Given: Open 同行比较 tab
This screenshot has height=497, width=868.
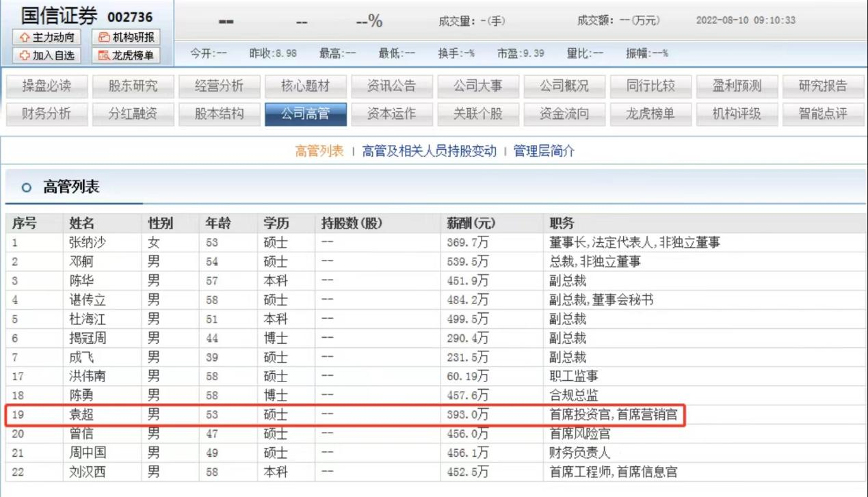Looking at the screenshot, I should [x=650, y=86].
